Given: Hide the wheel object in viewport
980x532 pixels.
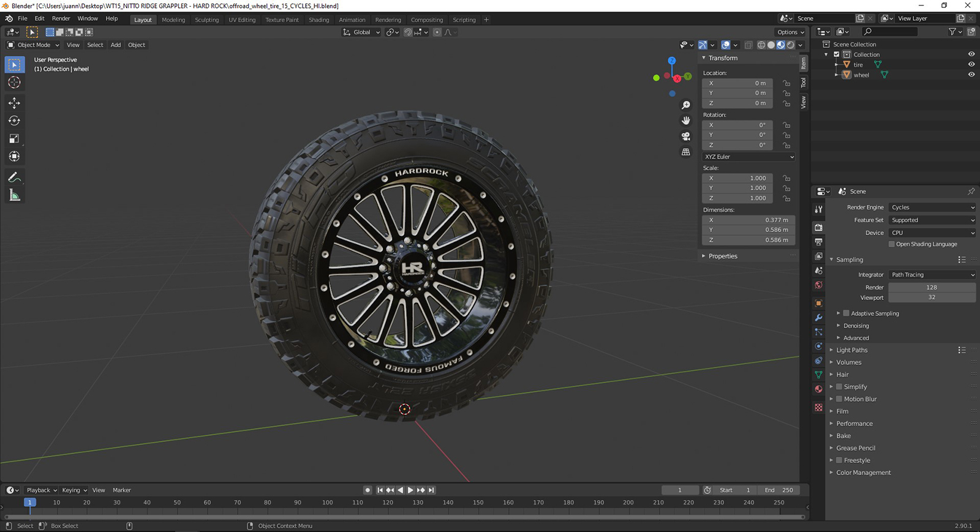Looking at the screenshot, I should click(x=971, y=75).
